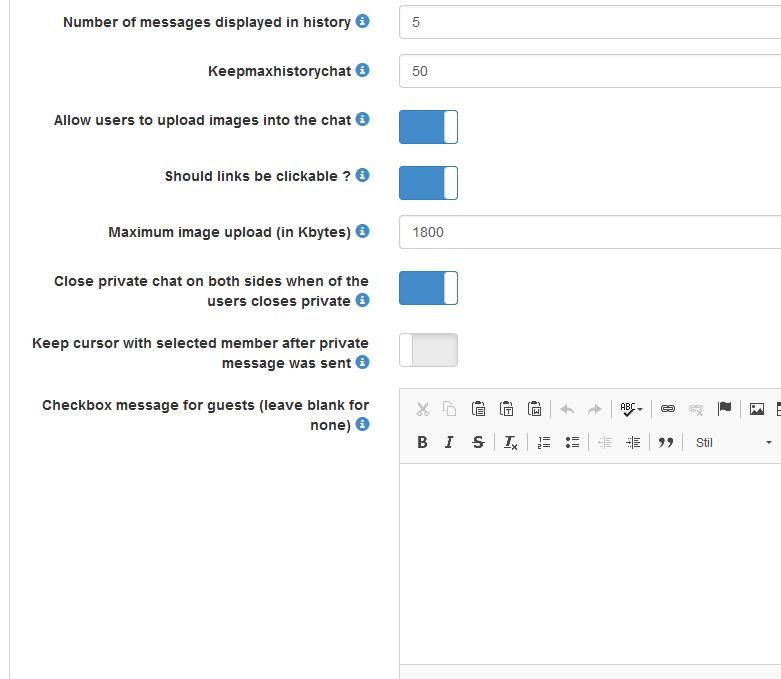
Task: Enable keep cursor with selected member toggle
Action: click(428, 350)
